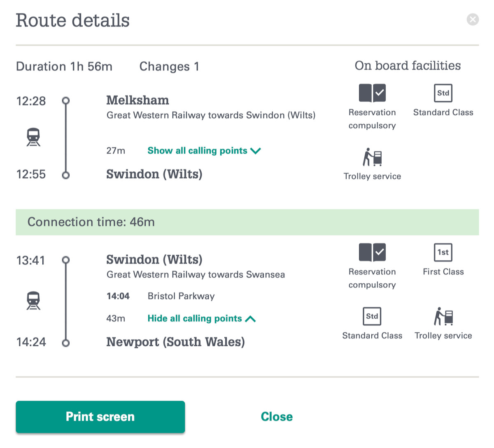Click the second leg's Reservation compulsory icon
494x448 pixels.
pos(372,252)
